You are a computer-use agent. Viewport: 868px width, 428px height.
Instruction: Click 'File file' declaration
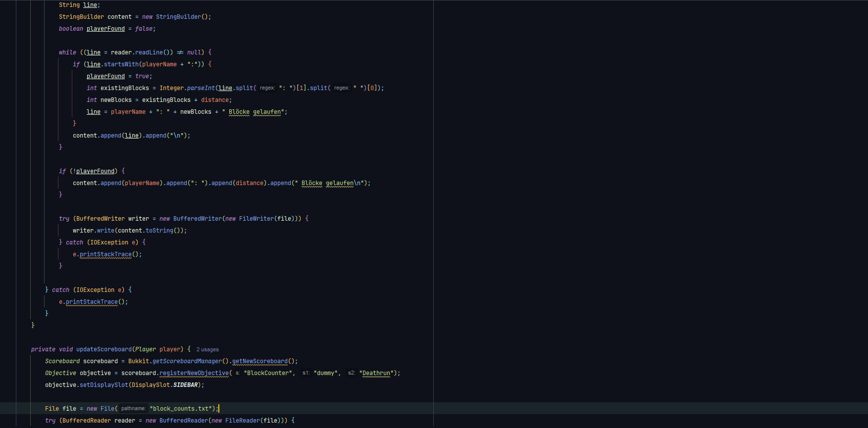61,409
